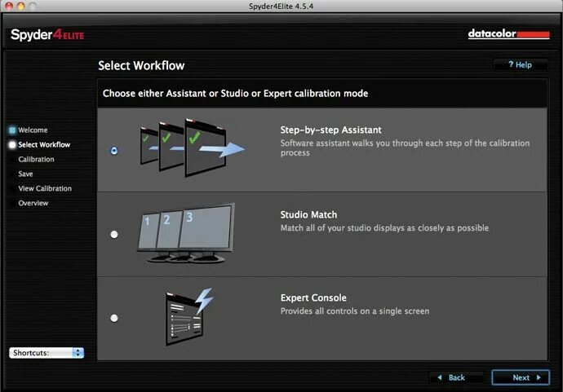Open the View Calibration sidebar step
The width and height of the screenshot is (563, 392).
tap(45, 188)
